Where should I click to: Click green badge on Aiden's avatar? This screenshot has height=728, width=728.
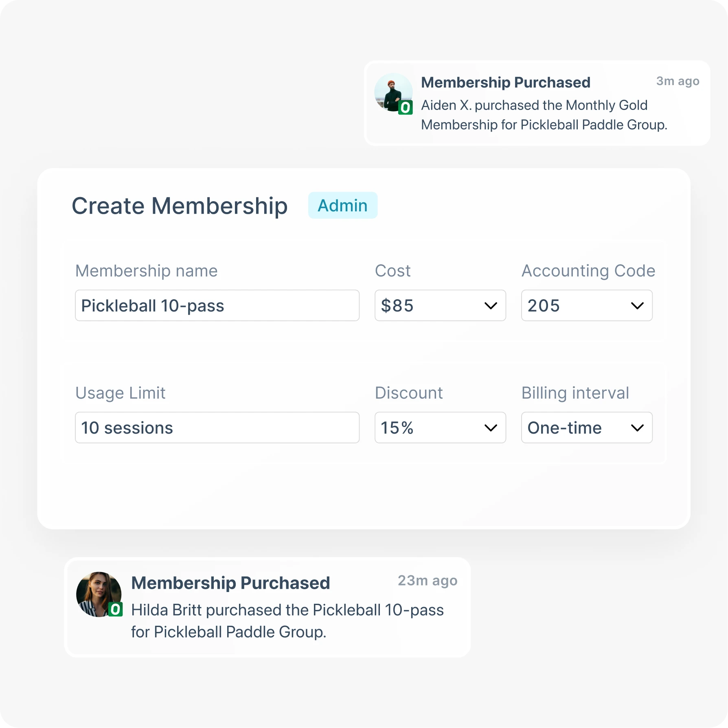pyautogui.click(x=405, y=108)
